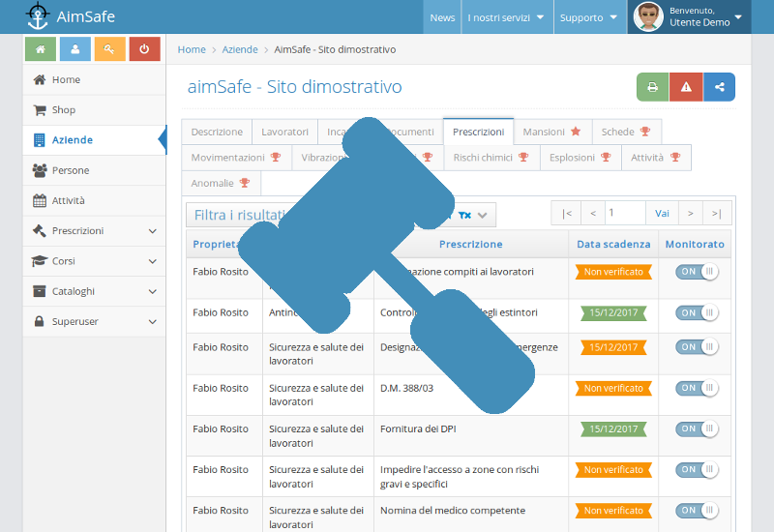The image size is (774, 532).
Task: Click the red warning triangle button
Action: 686,87
